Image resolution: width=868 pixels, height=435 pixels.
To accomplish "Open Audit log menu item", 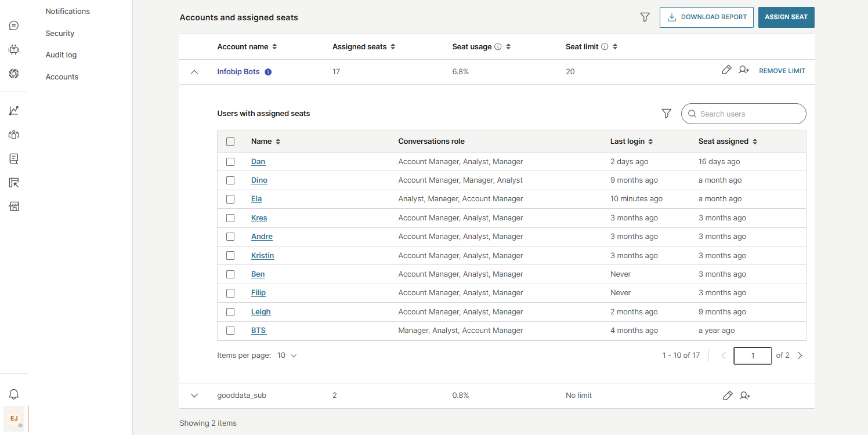I will point(61,55).
